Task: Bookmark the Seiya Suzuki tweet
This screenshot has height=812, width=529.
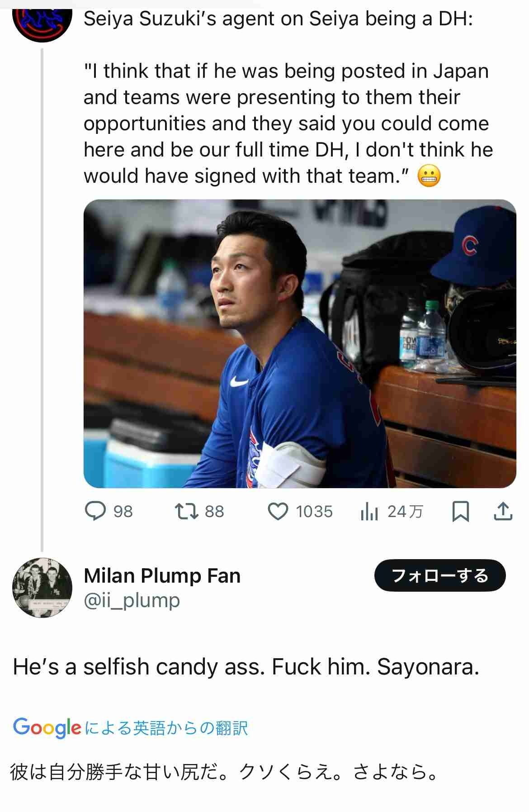Action: coord(460,512)
